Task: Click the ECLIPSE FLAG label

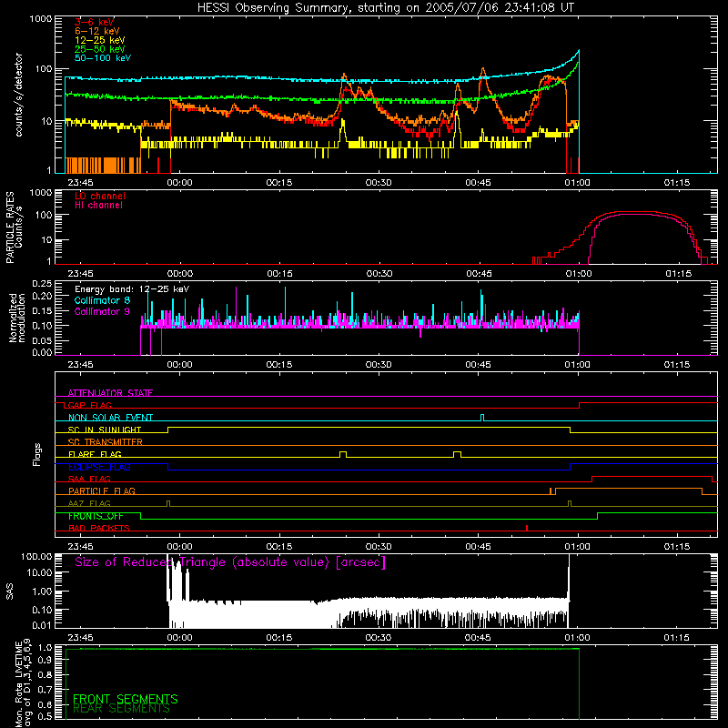Action: click(x=99, y=467)
